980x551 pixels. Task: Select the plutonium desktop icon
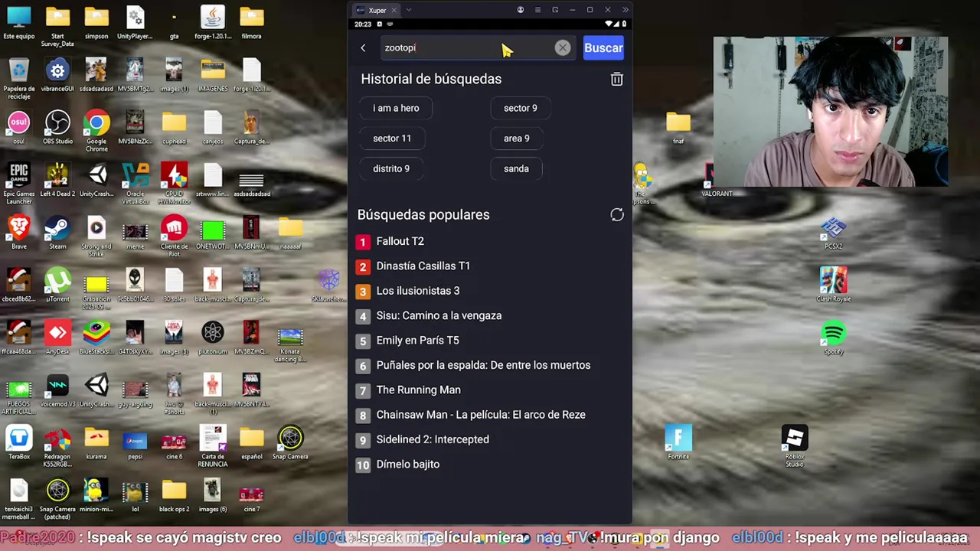pyautogui.click(x=213, y=337)
